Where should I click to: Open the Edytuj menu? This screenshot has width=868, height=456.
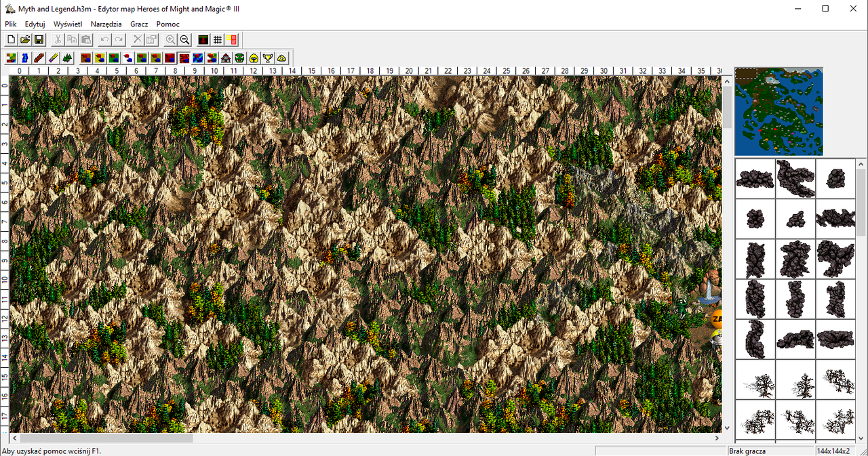pos(35,24)
